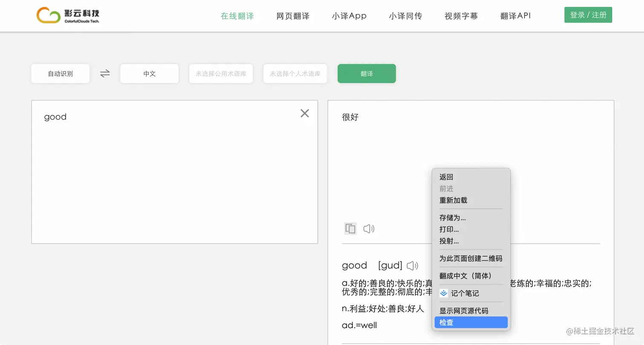Open the 小译App navigation tab
Viewport: 644px width, 345px height.
[349, 16]
